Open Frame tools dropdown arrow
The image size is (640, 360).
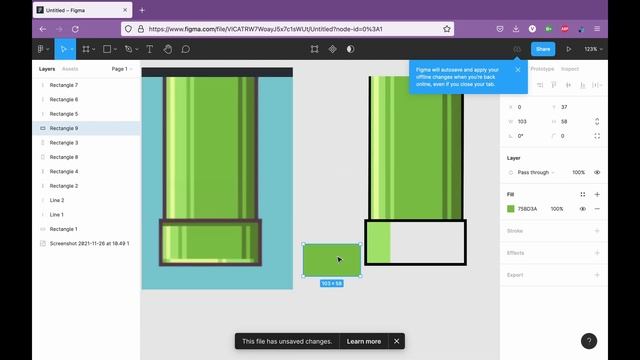click(x=94, y=49)
